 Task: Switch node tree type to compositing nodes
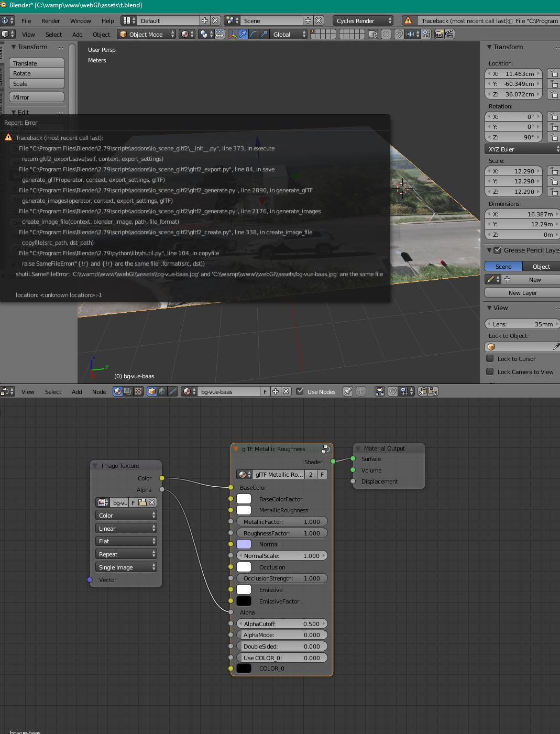[x=128, y=391]
